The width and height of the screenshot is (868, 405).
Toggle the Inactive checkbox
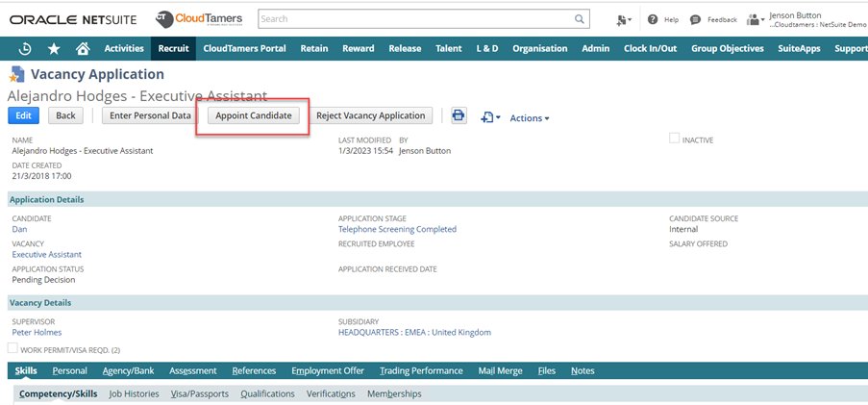pos(674,139)
